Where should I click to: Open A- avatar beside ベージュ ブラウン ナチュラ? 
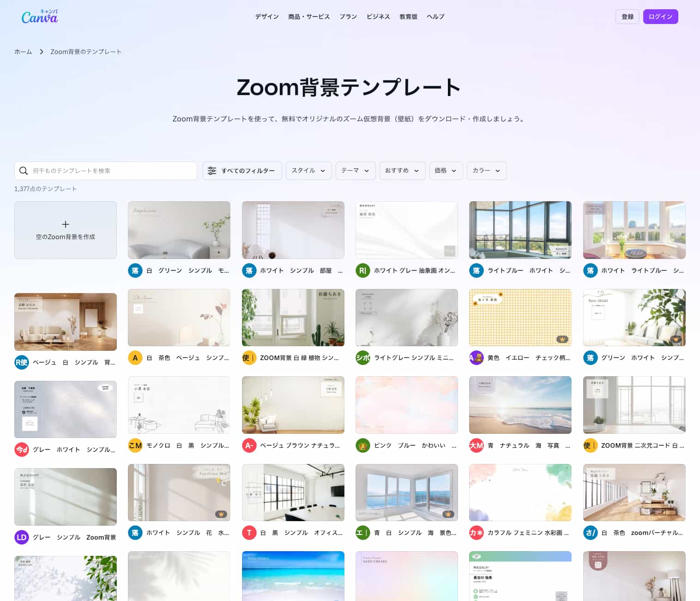pyautogui.click(x=249, y=445)
